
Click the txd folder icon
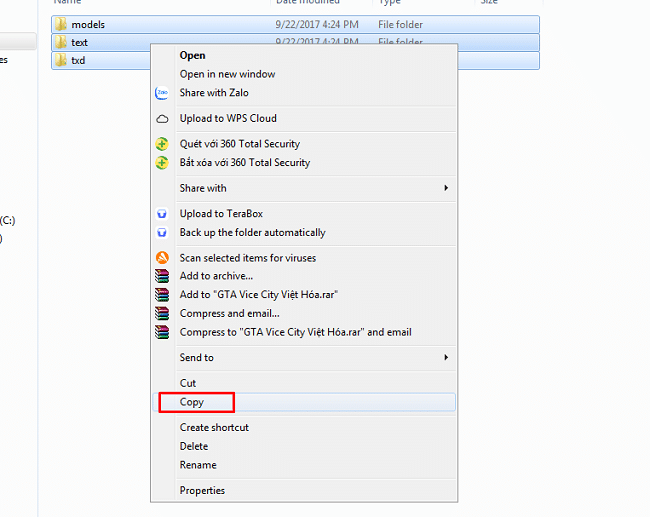[61, 60]
